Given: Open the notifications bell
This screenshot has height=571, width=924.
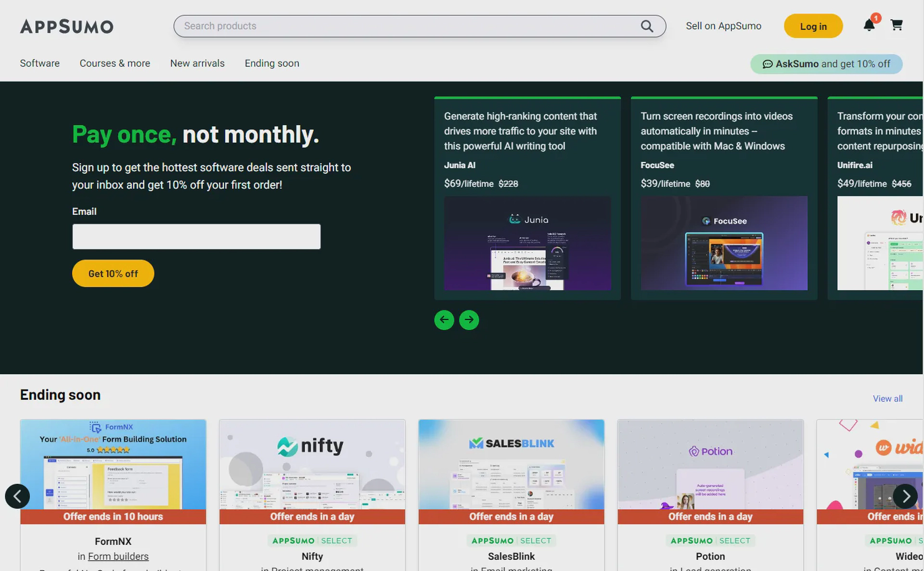Looking at the screenshot, I should coord(869,25).
